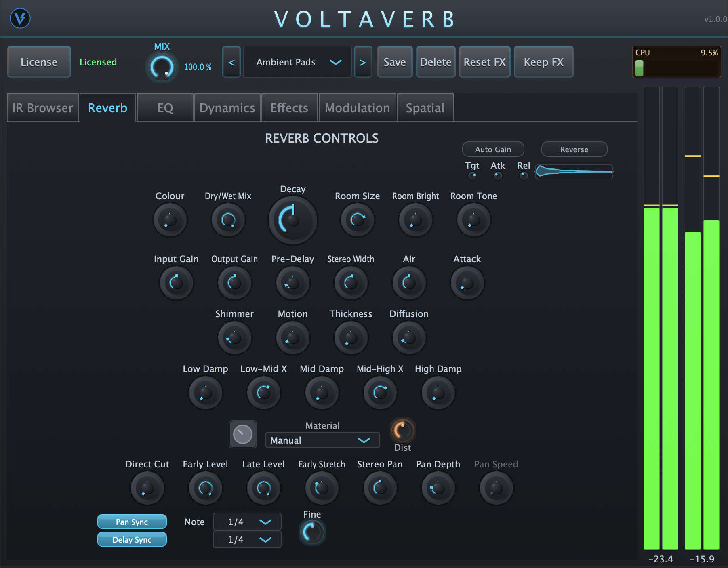This screenshot has height=568, width=728.
Task: Click the Rel mini knob
Action: pos(524,176)
